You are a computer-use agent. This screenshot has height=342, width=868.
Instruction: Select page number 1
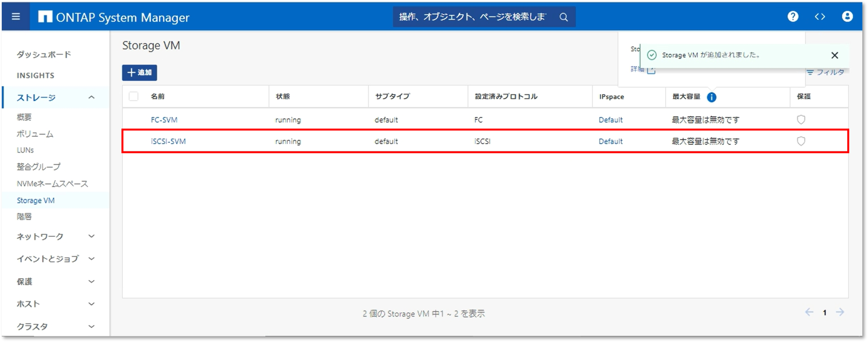(x=824, y=313)
